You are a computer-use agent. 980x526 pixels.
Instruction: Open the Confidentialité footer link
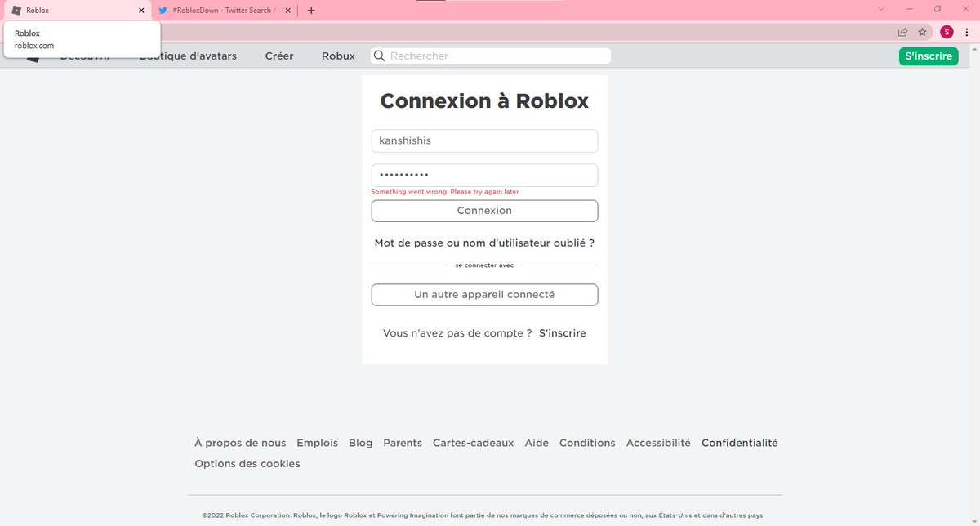point(739,442)
